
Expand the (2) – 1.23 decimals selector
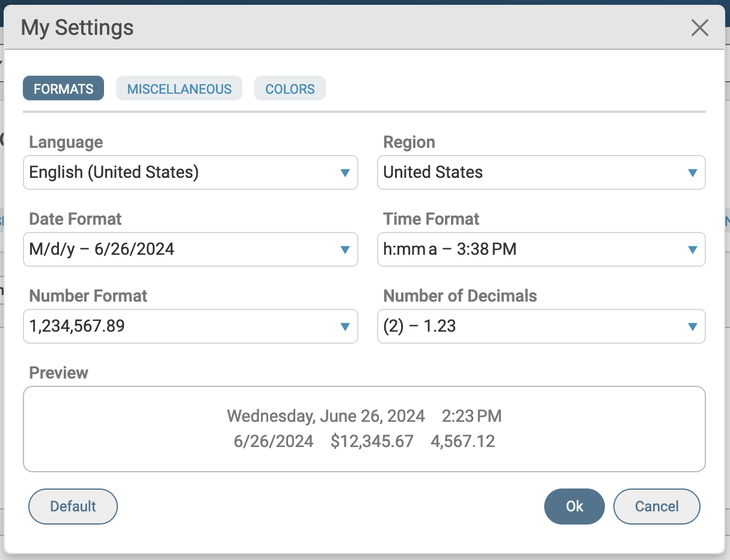(x=529, y=327)
